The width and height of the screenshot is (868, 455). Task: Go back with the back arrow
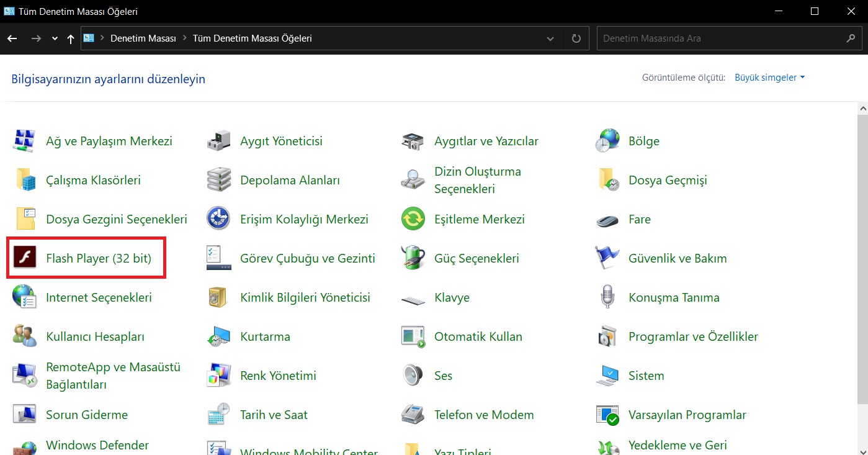click(x=12, y=38)
